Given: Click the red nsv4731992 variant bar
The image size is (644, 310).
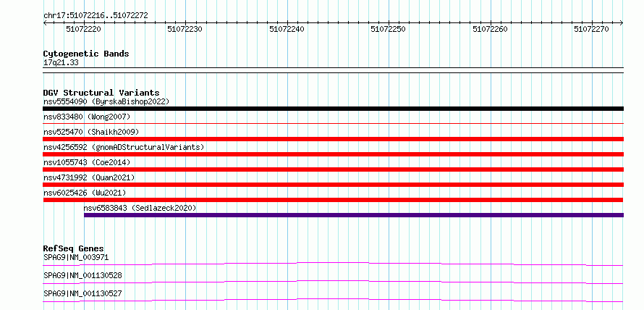Looking at the screenshot, I should point(333,185).
